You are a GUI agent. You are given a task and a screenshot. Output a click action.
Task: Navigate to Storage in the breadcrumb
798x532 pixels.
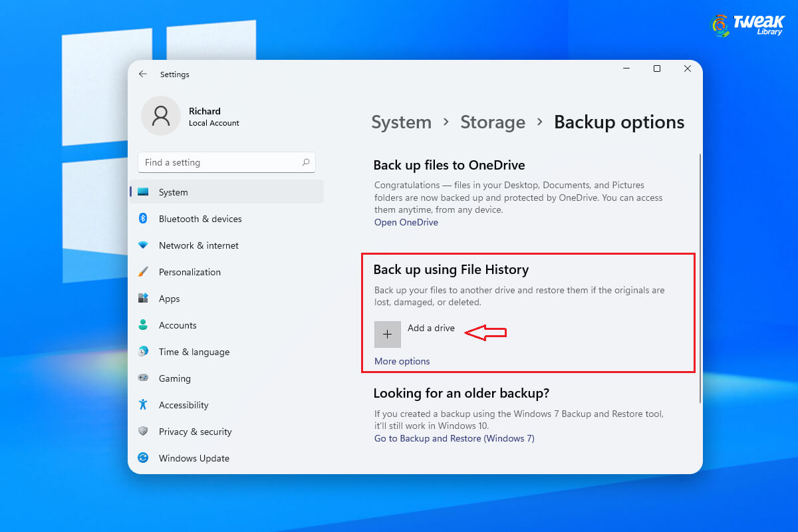click(x=493, y=122)
